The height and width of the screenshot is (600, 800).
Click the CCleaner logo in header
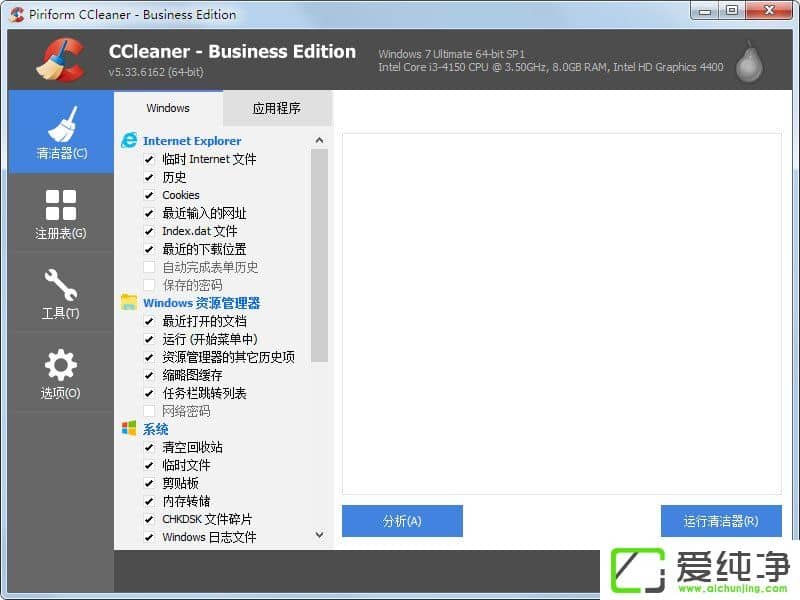pos(60,59)
